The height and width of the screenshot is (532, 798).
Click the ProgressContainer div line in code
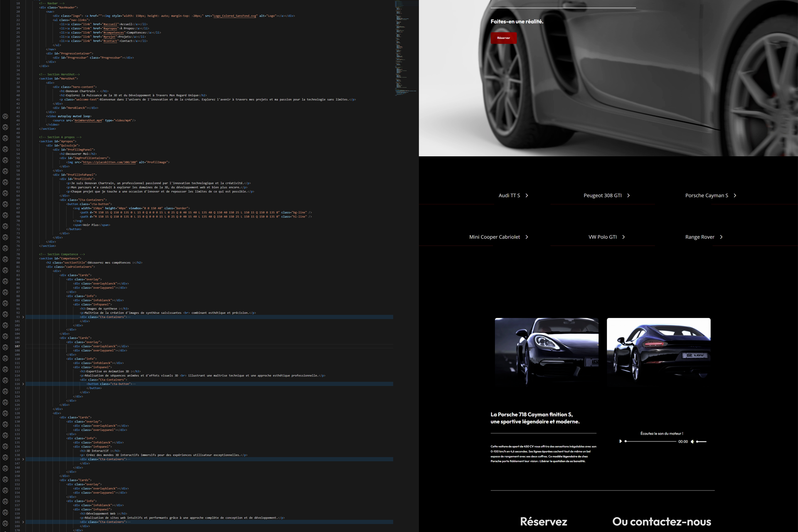(70, 54)
